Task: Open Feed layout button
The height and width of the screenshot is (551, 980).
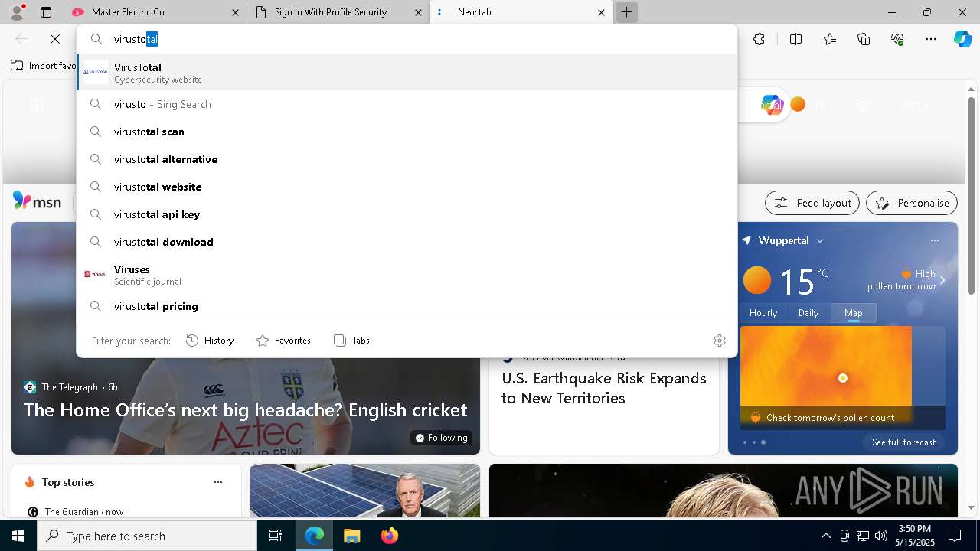Action: pos(812,203)
